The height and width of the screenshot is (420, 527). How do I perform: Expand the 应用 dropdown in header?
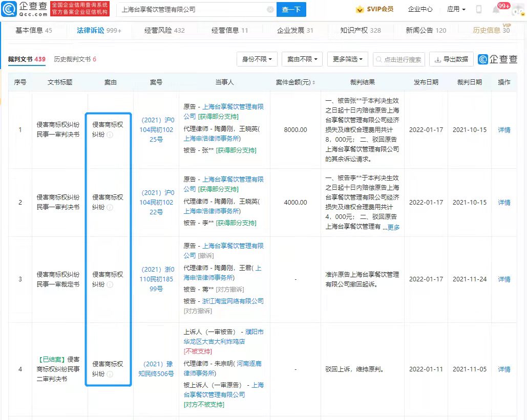click(456, 9)
